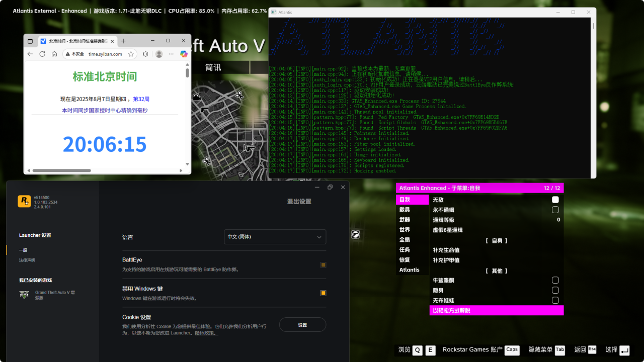Click the Rockstar Games logo in Launcher
644x362 pixels.
coord(24,201)
